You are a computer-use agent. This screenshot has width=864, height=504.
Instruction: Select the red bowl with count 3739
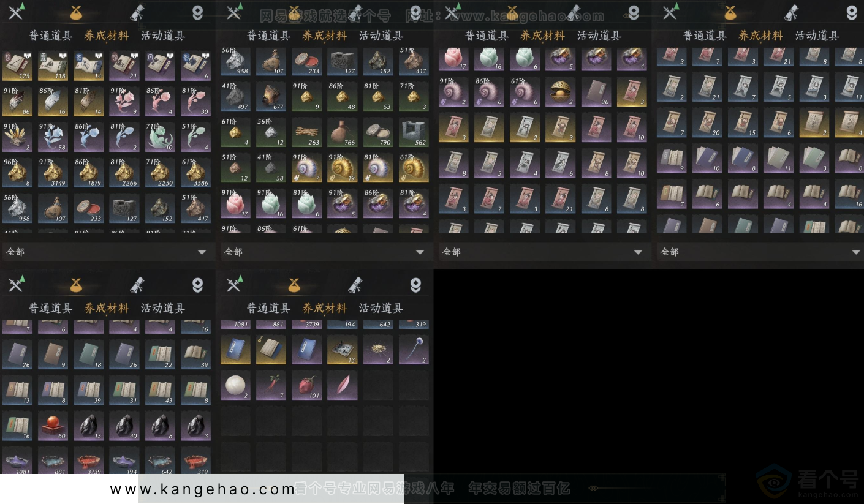pos(88,461)
